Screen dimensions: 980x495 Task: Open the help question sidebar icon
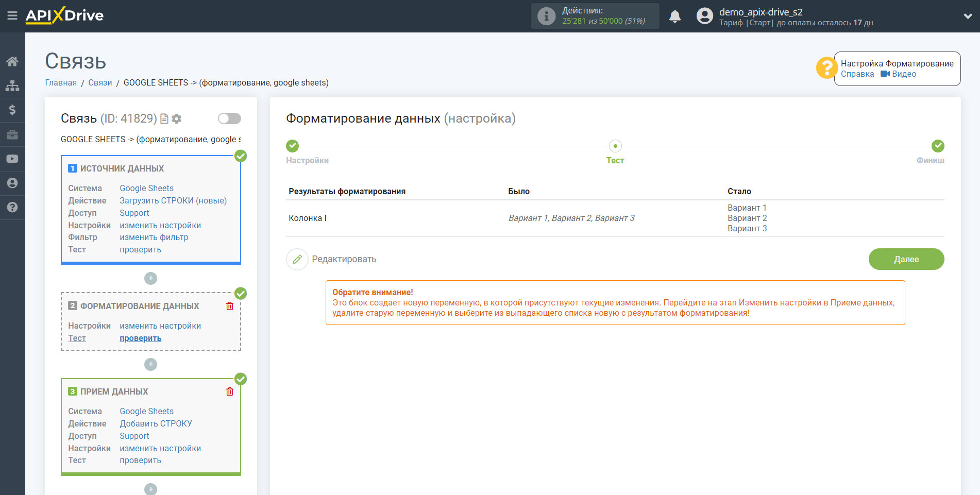(x=12, y=207)
